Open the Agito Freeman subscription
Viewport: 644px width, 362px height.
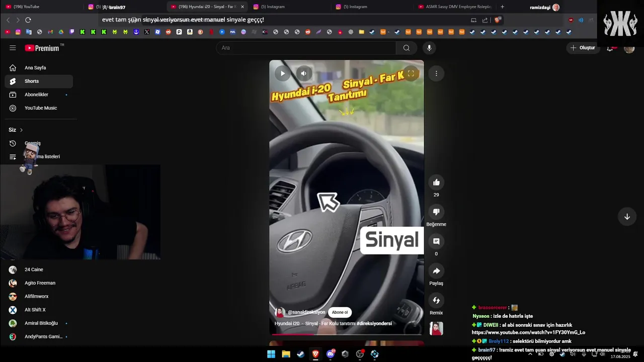coord(39,283)
